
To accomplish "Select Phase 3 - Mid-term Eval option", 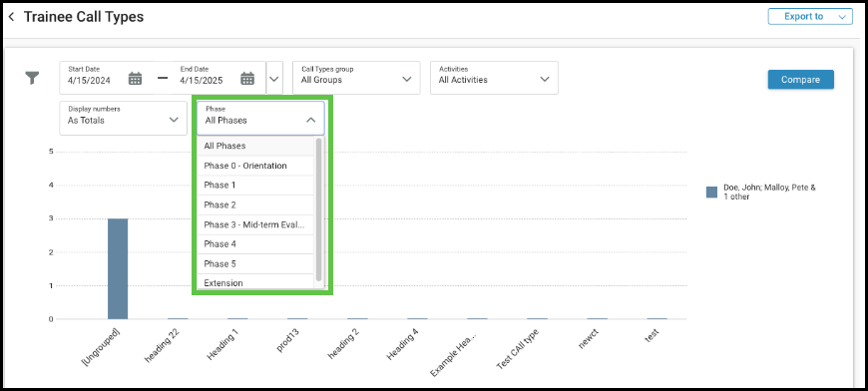I will 255,224.
